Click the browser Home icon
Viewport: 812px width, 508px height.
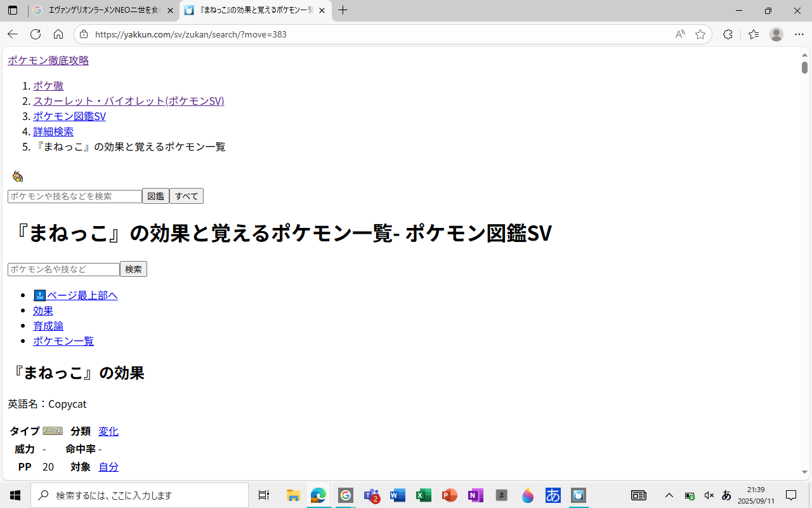58,34
